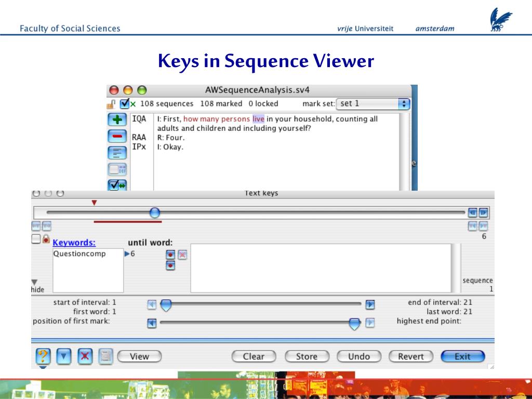The width and height of the screenshot is (532, 399).
Task: Click the top word-position slider thumb
Action: 155,212
